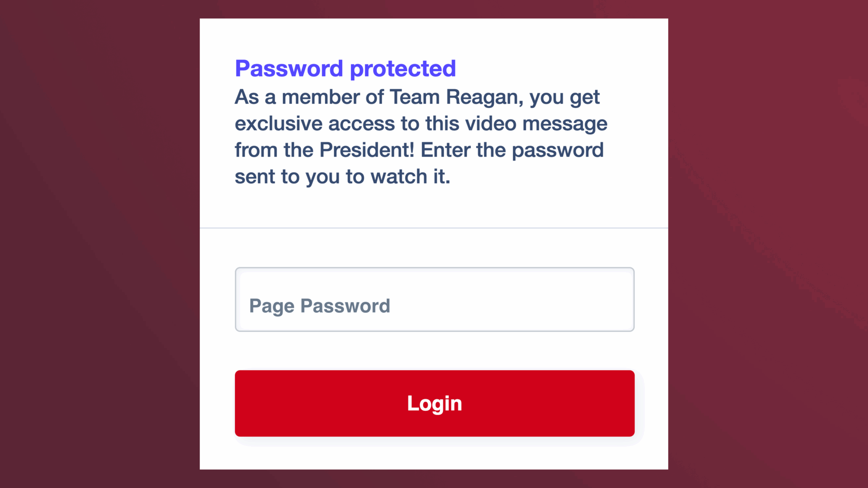Focus the Page Password input field
Viewport: 868px width, 488px height.
click(x=434, y=300)
